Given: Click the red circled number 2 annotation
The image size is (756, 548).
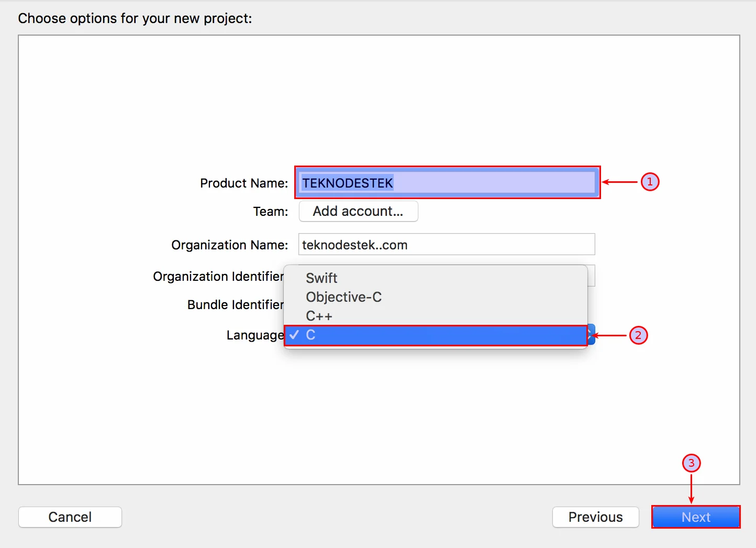Looking at the screenshot, I should 638,335.
